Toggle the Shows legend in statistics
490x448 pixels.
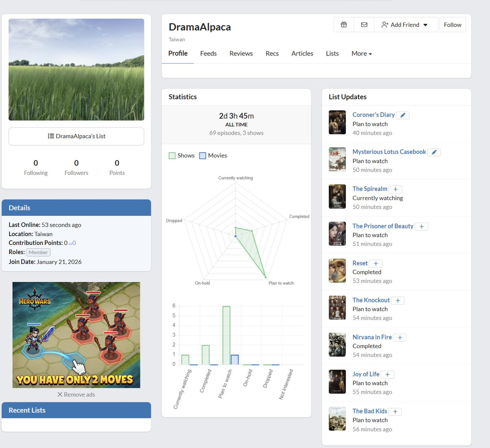(x=181, y=155)
